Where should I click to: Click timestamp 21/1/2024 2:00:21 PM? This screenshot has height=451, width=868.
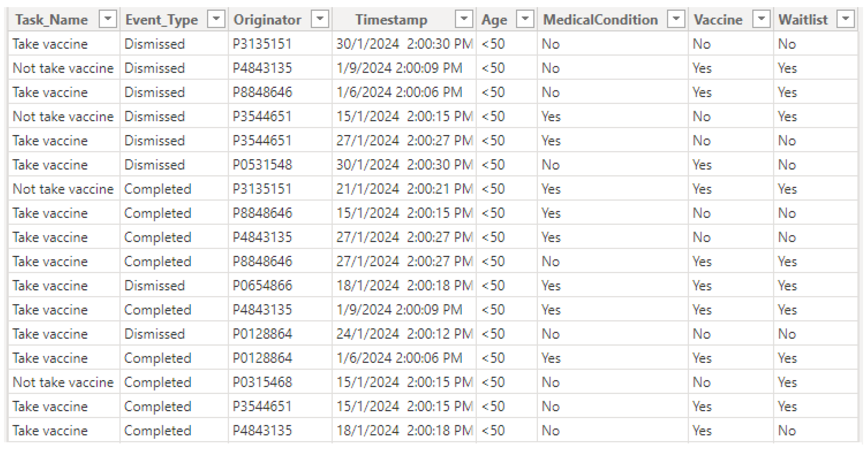pyautogui.click(x=404, y=189)
